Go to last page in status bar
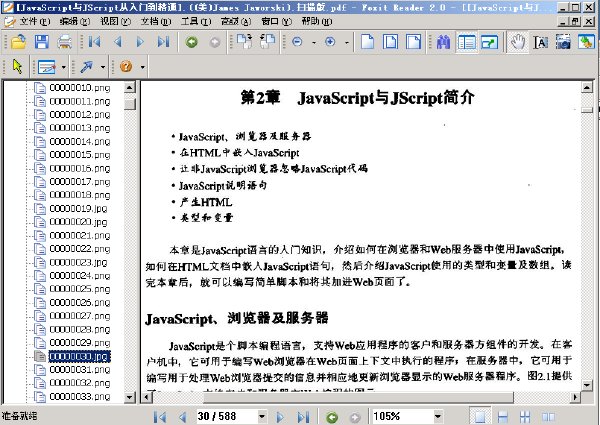The width and height of the screenshot is (600, 425). click(303, 417)
